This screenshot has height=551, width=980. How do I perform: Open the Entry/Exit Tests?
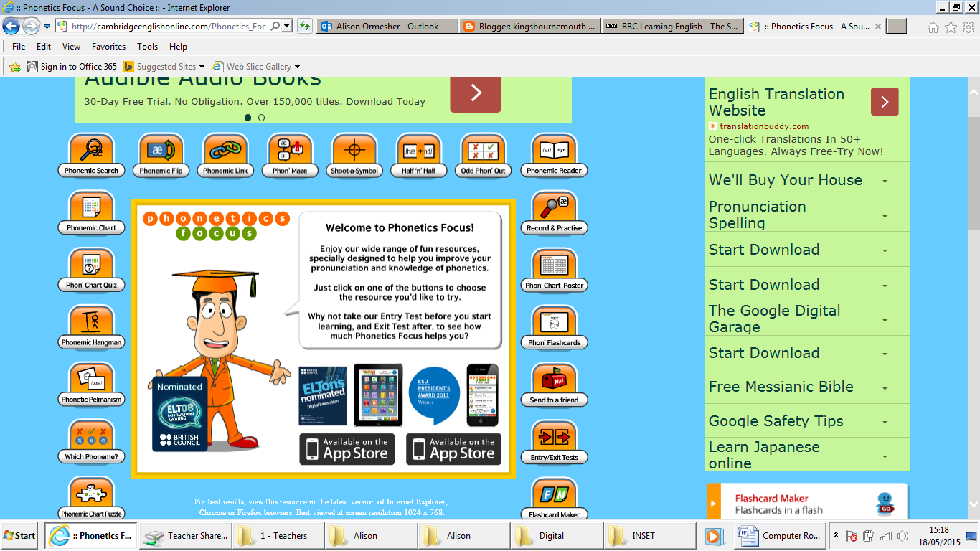(554, 443)
